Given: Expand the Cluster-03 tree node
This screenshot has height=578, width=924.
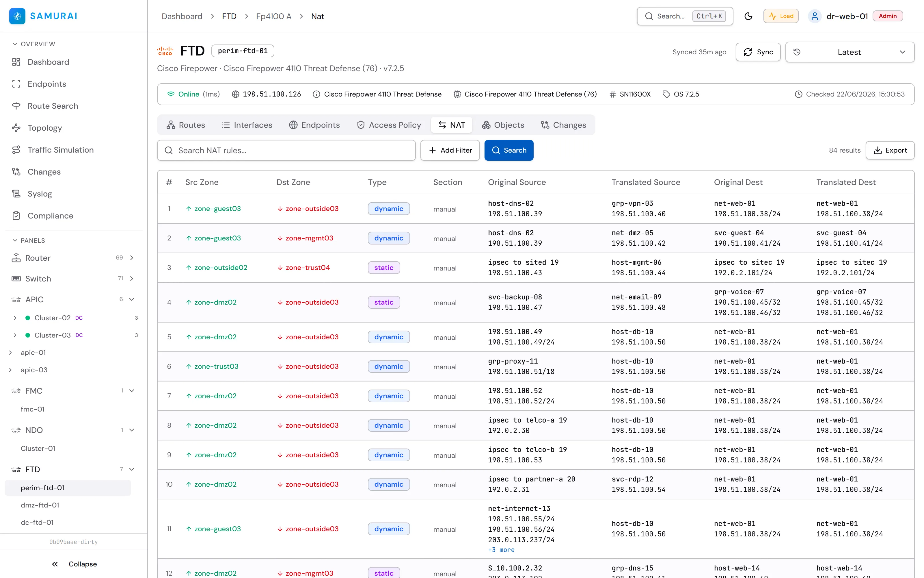Looking at the screenshot, I should tap(15, 335).
